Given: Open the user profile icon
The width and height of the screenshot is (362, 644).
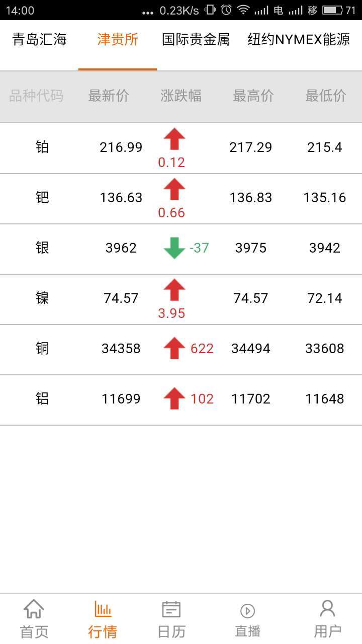Looking at the screenshot, I should tap(327, 609).
